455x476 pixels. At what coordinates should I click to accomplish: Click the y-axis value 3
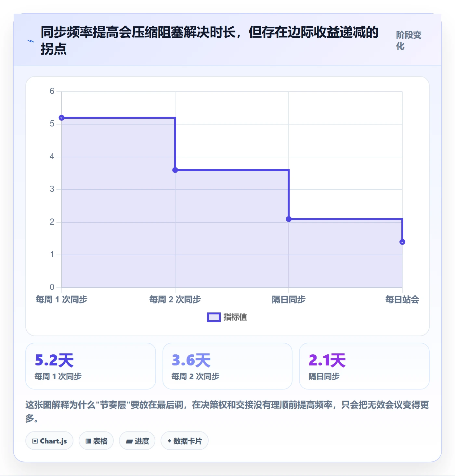pyautogui.click(x=52, y=189)
